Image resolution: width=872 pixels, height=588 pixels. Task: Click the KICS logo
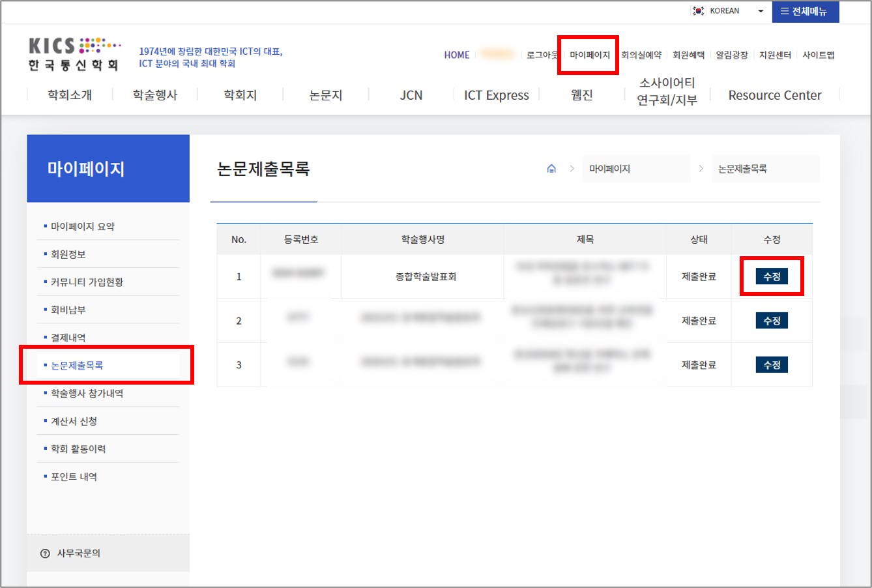(74, 54)
